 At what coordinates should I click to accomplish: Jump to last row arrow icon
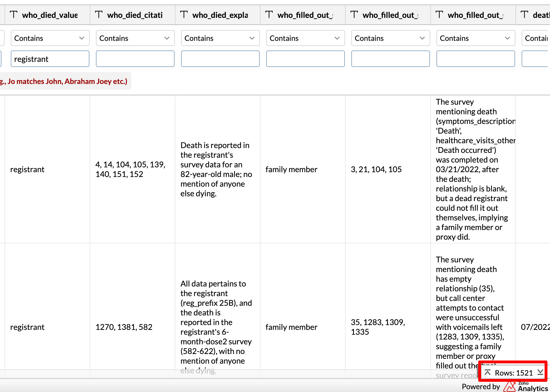pos(540,372)
